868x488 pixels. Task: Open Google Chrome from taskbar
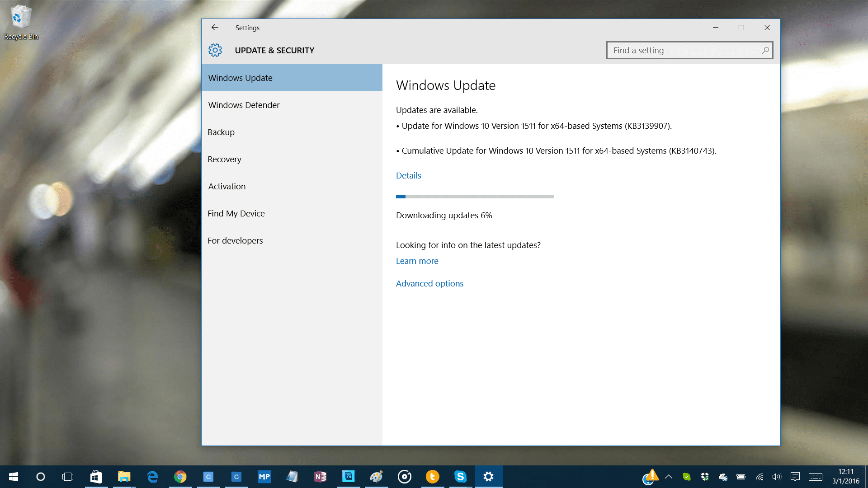point(180,477)
